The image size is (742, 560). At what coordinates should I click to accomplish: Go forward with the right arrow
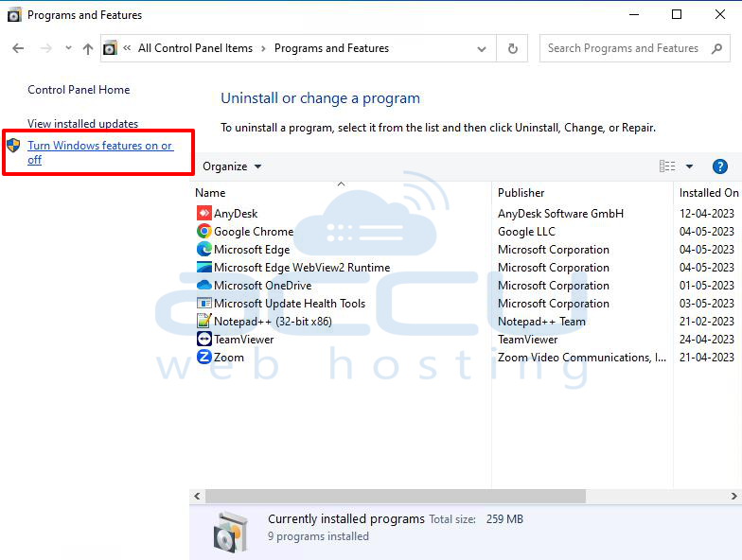pyautogui.click(x=45, y=48)
